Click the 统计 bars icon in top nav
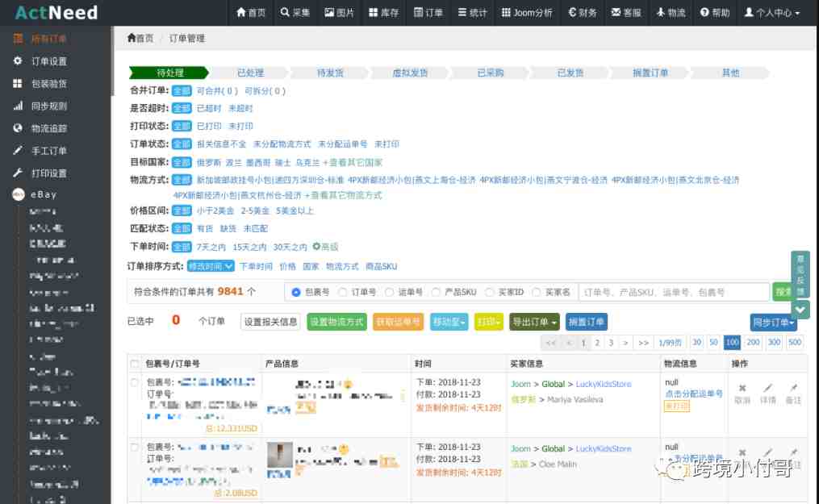This screenshot has width=819, height=504. coord(462,12)
